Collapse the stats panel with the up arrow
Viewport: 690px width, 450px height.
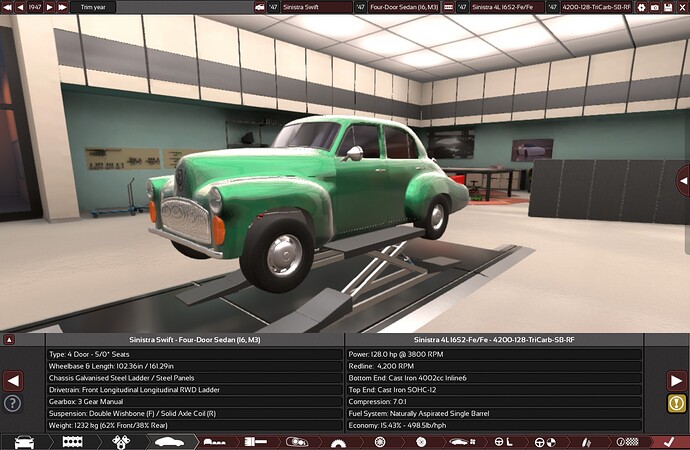pyautogui.click(x=10, y=340)
